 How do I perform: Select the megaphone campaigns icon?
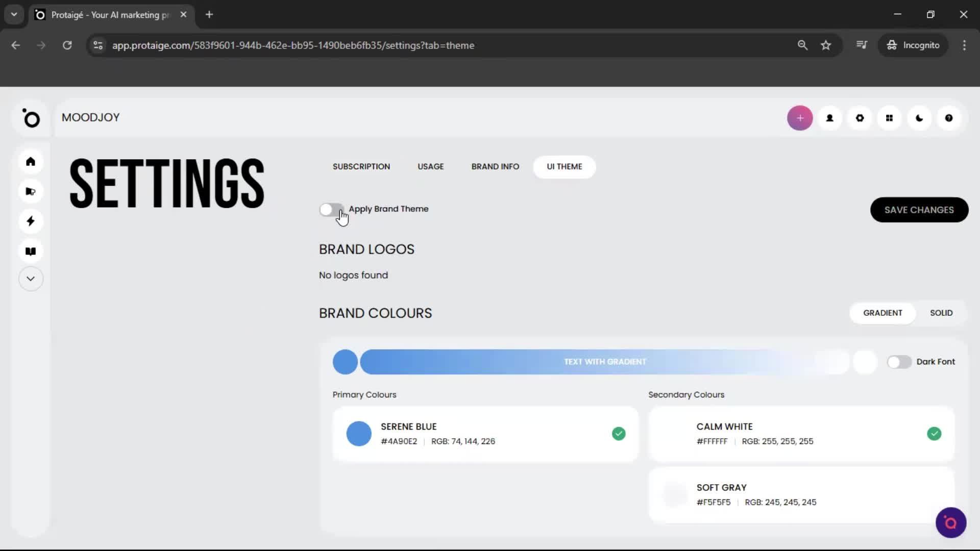(31, 191)
